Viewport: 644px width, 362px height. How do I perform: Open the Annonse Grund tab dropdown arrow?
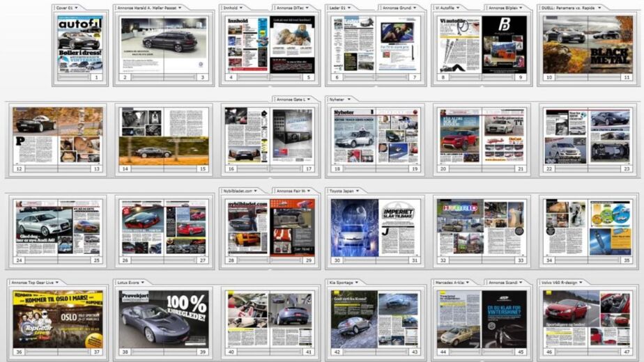click(415, 8)
